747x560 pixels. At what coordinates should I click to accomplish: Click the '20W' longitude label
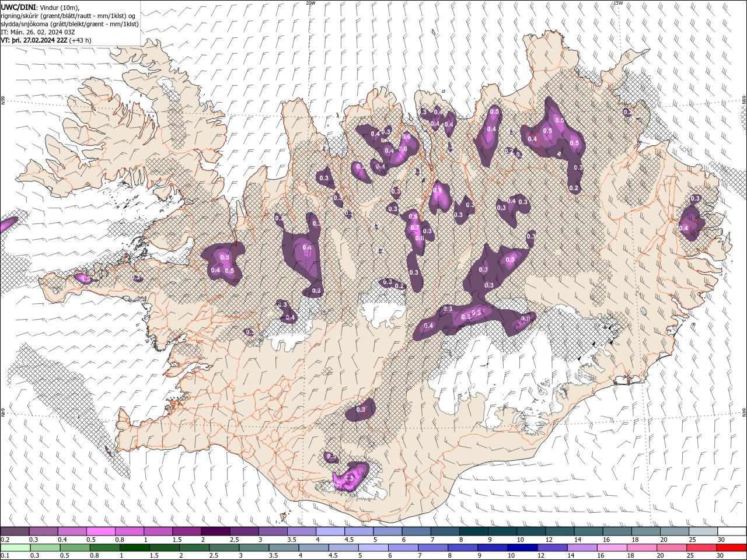pos(310,3)
